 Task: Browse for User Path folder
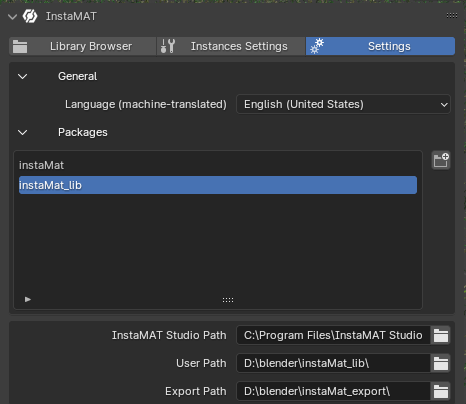click(x=441, y=363)
